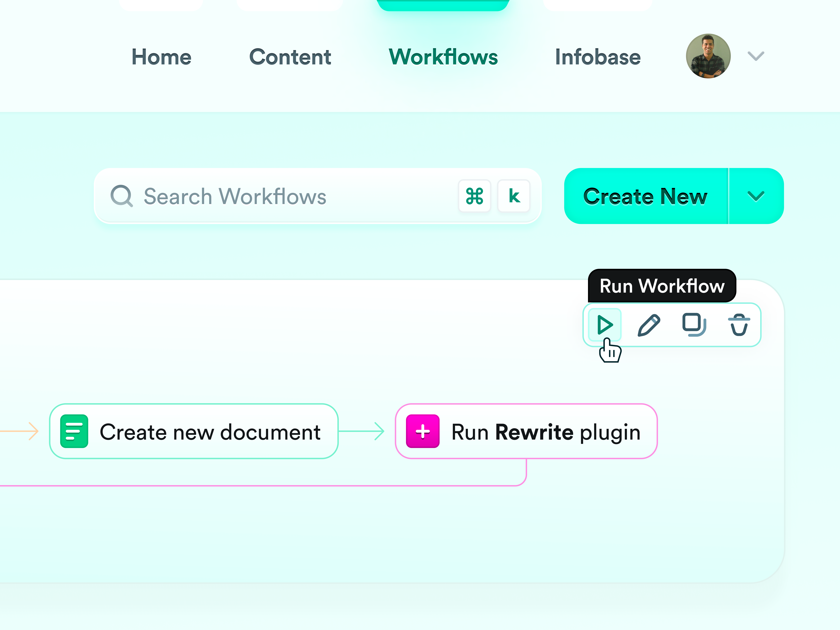Click the user profile avatar
The height and width of the screenshot is (630, 840).
click(x=708, y=56)
